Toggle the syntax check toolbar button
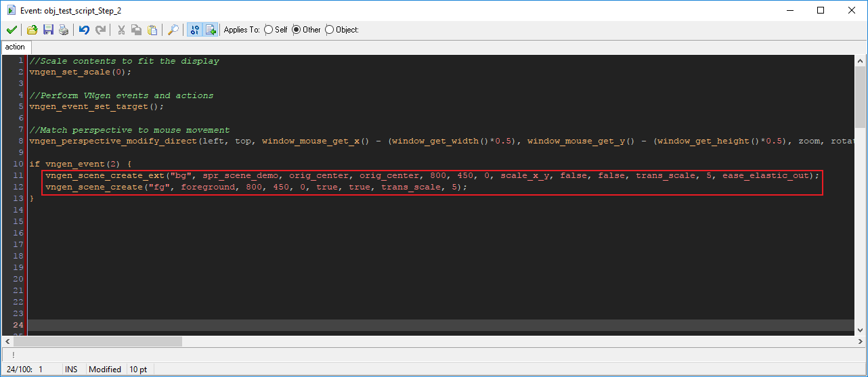This screenshot has width=868, height=377. (194, 30)
